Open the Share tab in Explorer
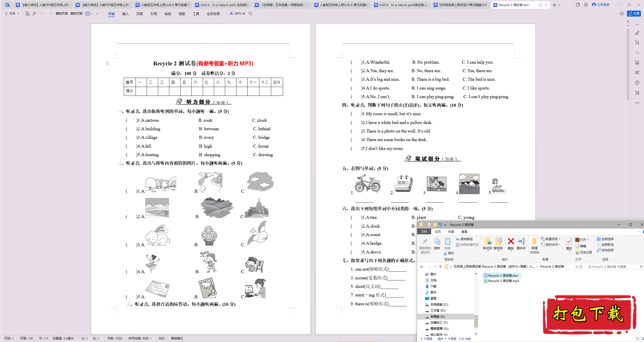 coord(451,232)
